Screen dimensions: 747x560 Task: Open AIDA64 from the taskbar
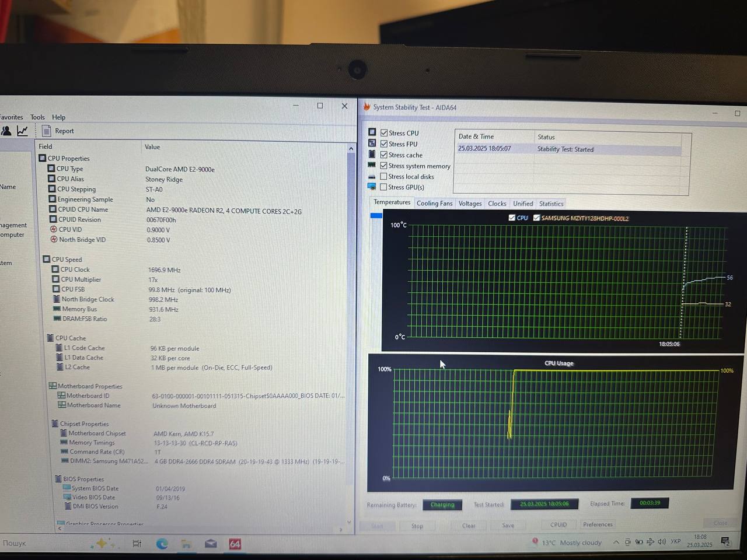(x=235, y=544)
